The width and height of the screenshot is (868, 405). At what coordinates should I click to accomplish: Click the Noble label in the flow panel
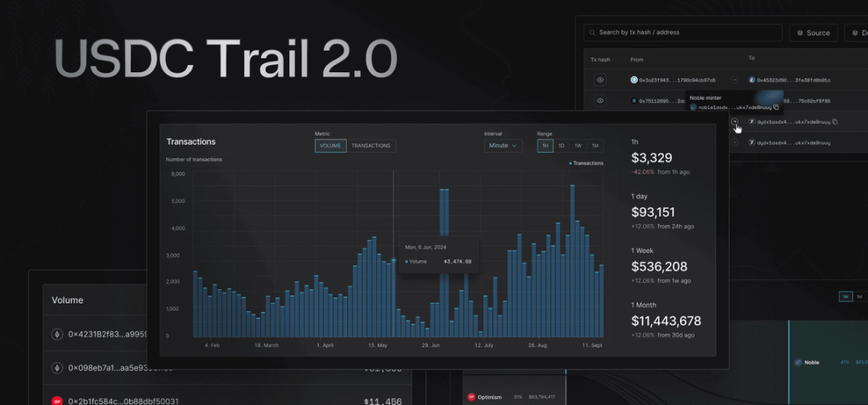812,362
